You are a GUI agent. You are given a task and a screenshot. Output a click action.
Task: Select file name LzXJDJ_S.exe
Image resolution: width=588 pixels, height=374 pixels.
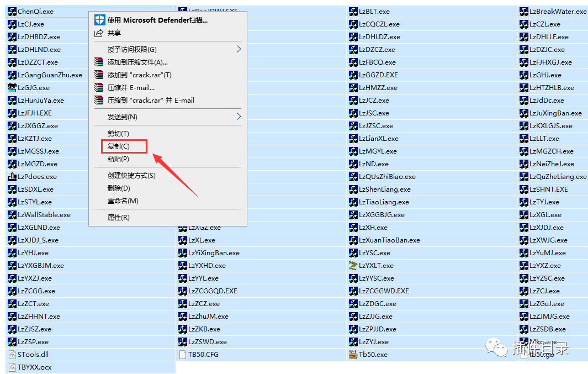tap(38, 240)
